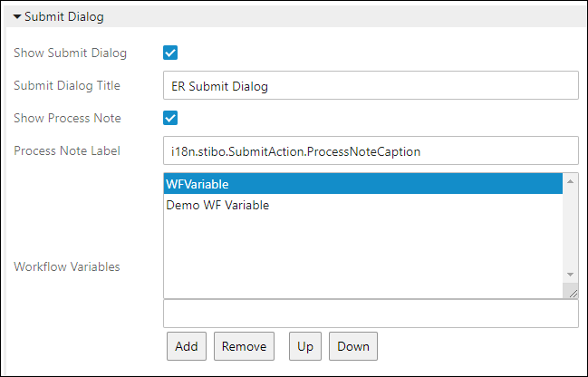The width and height of the screenshot is (588, 377).
Task: Click the Submit Dialog Title text field
Action: pyautogui.click(x=371, y=86)
